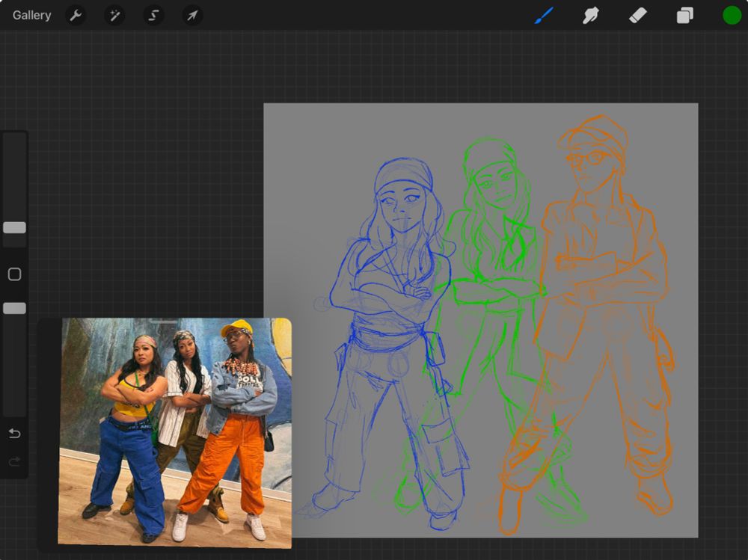Adjust the brush opacity slider
Viewport: 748px width, 560px height.
13,308
